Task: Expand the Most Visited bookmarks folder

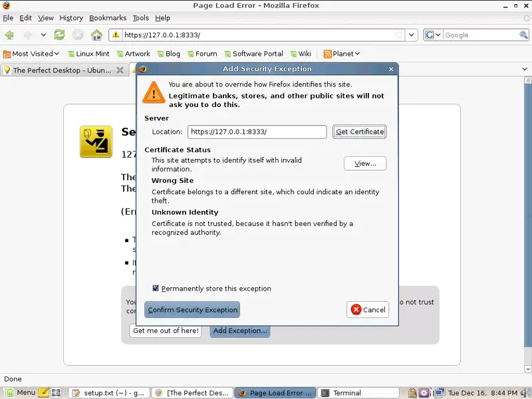Action: coord(31,54)
